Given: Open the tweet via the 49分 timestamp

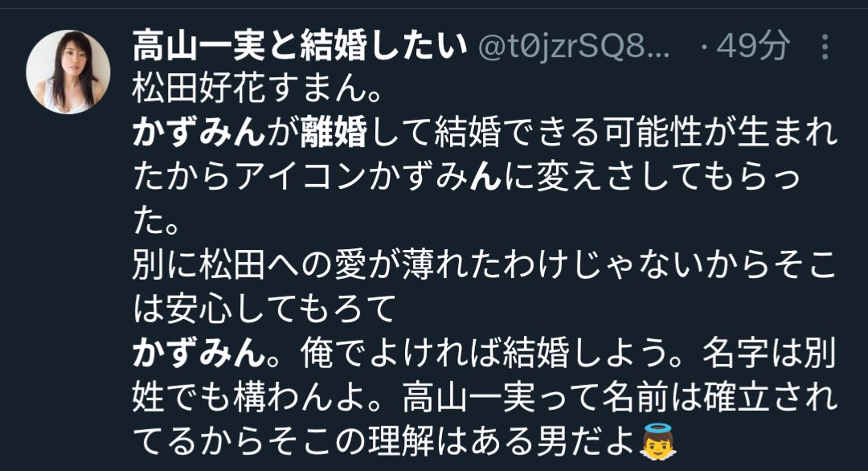Looking at the screenshot, I should point(752,46).
